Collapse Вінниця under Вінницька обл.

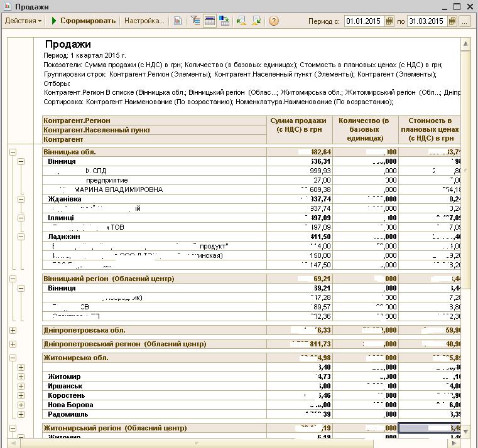(21, 161)
